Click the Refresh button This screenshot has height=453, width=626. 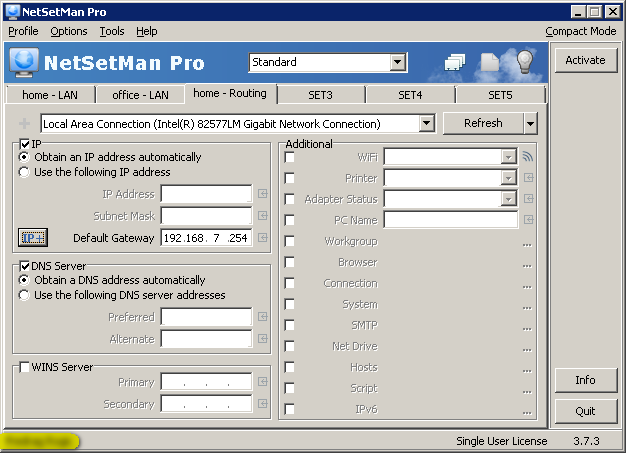483,123
